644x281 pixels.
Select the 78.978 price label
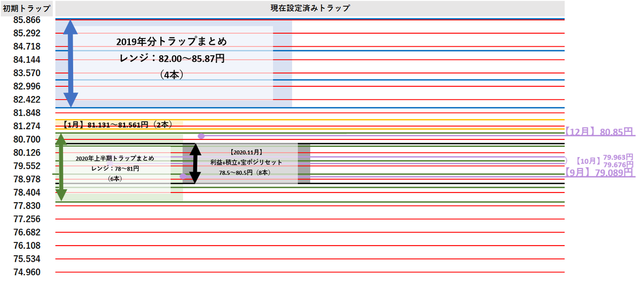coord(26,179)
